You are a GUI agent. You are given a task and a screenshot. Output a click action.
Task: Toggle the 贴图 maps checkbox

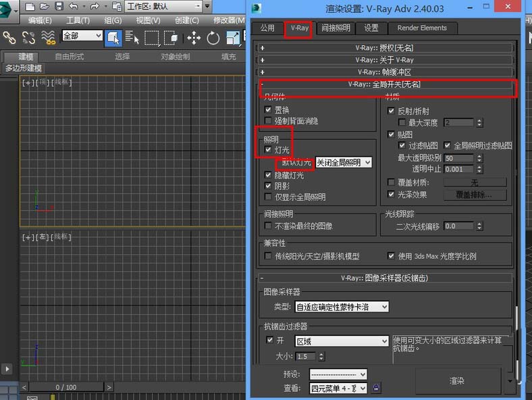[x=391, y=134]
